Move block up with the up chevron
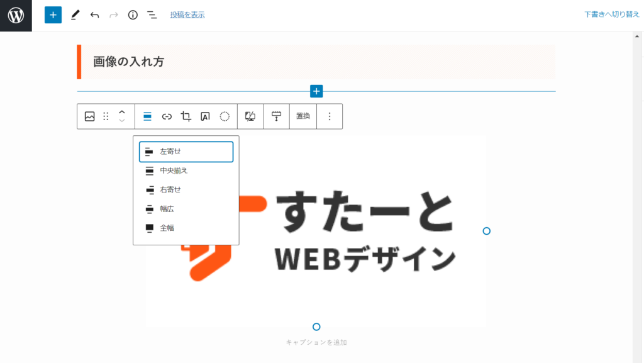 [x=122, y=112]
